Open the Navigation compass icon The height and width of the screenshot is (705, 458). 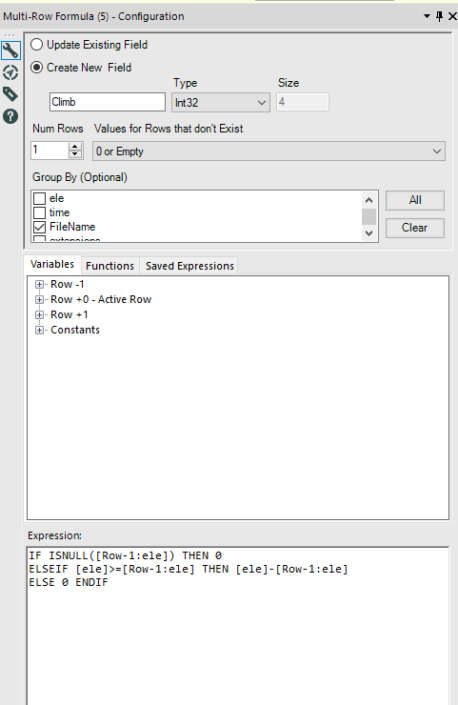(x=10, y=72)
